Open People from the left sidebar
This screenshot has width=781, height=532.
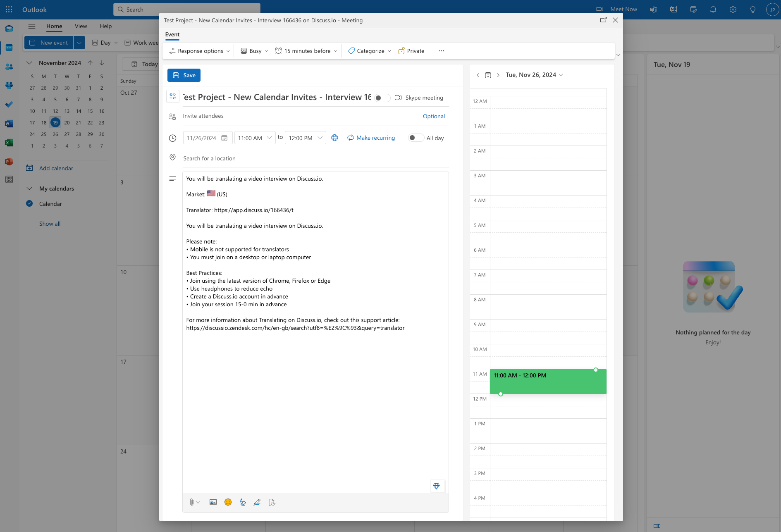pos(9,67)
